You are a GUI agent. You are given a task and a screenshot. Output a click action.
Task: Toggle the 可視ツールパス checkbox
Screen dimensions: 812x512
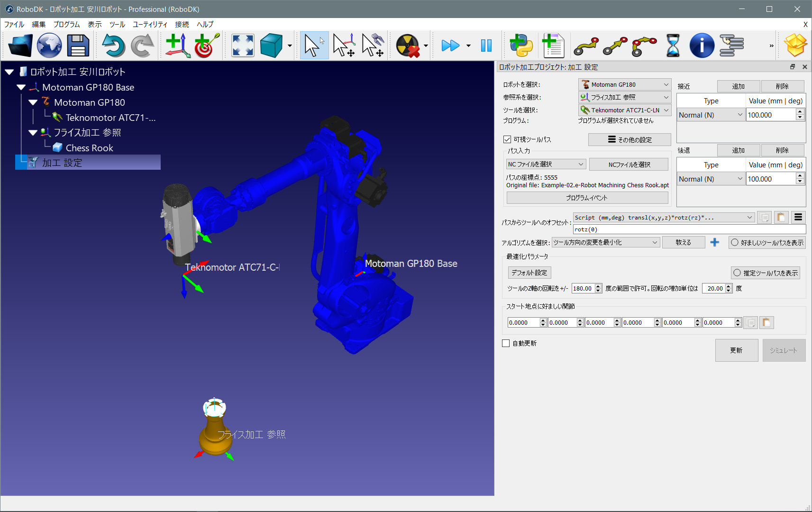507,139
